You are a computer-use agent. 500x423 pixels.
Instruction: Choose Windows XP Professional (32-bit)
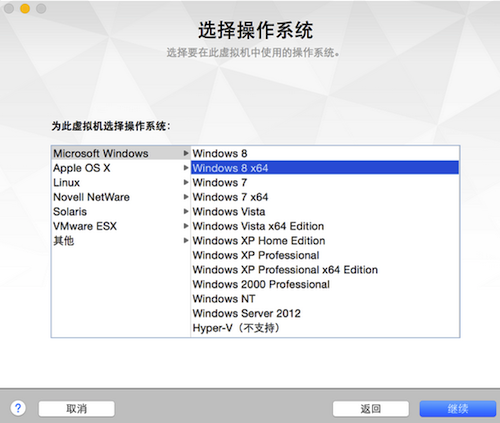[x=325, y=255]
